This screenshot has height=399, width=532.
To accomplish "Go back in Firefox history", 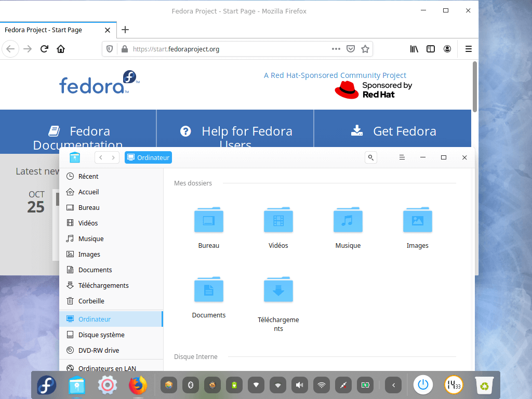I will click(x=10, y=49).
